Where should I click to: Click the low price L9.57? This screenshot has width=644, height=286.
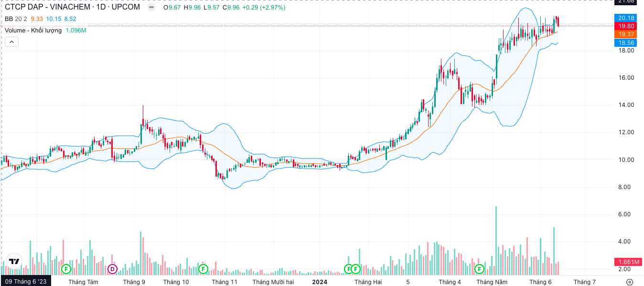212,8
